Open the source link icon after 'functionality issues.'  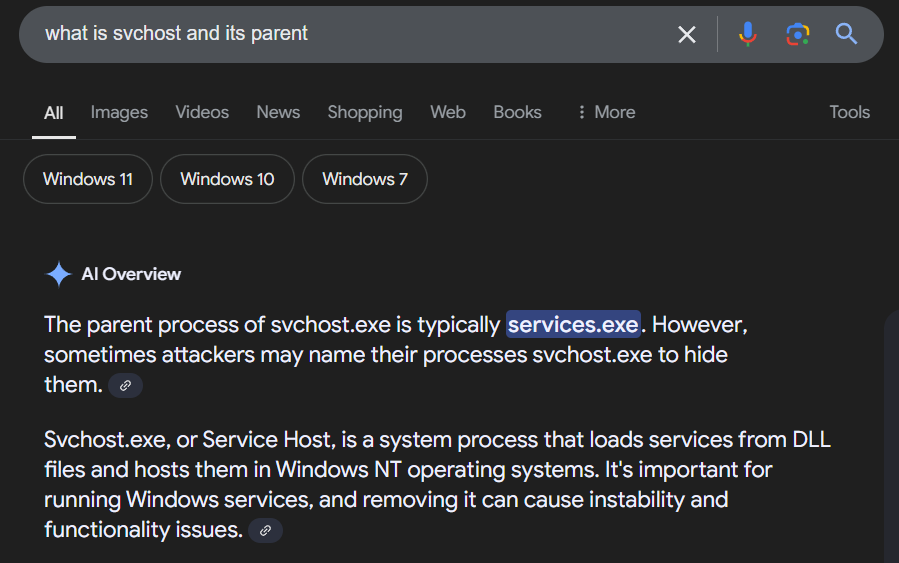(265, 530)
